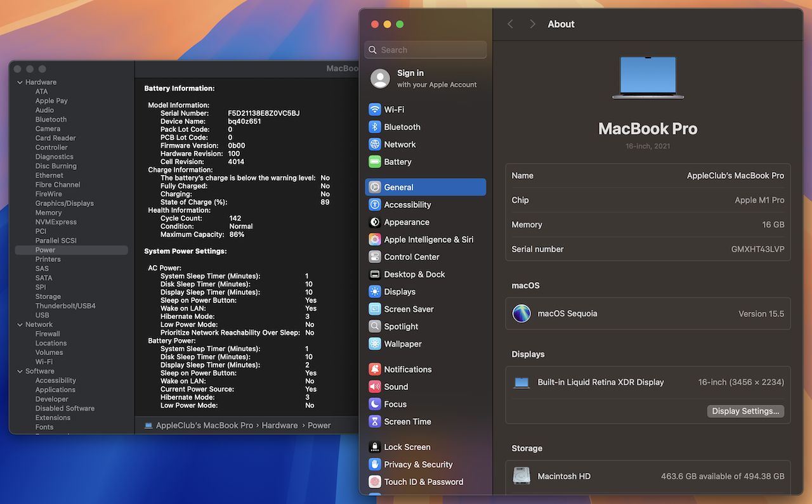Open Screen Time settings
This screenshot has height=504, width=812.
tap(426, 422)
